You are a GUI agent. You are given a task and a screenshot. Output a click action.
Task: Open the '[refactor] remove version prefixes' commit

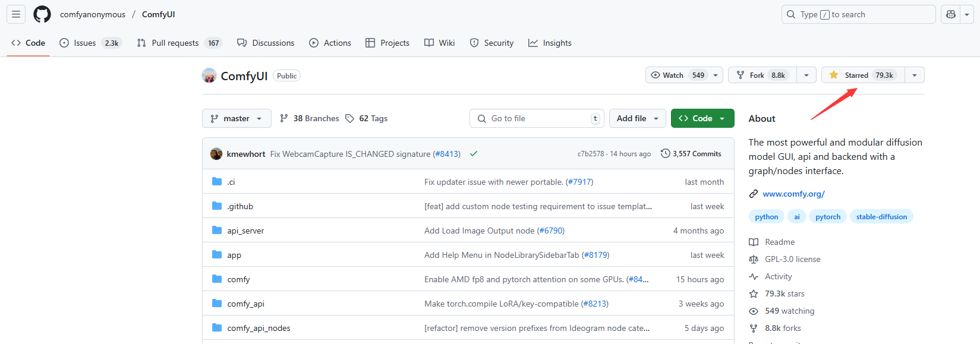point(537,328)
